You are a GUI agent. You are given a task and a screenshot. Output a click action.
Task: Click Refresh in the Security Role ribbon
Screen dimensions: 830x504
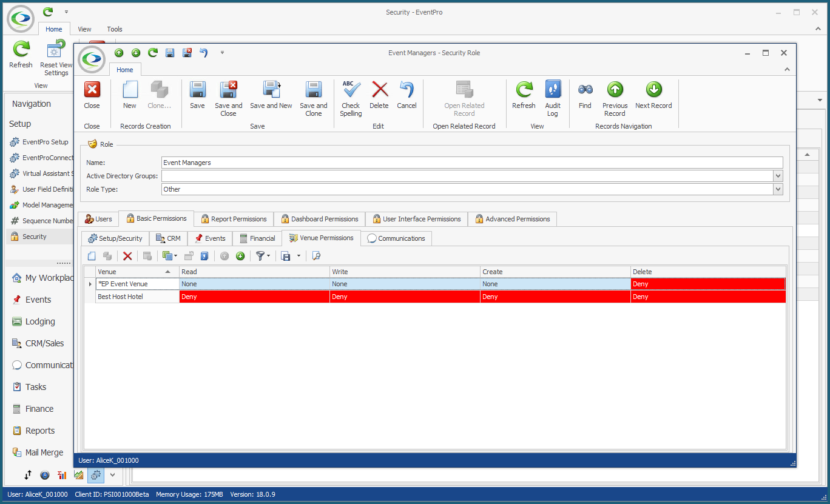(524, 96)
